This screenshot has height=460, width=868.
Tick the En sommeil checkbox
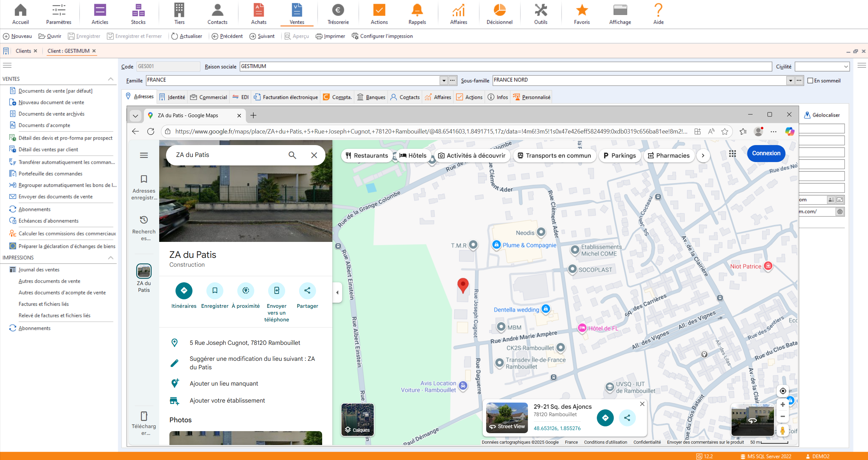tap(810, 81)
